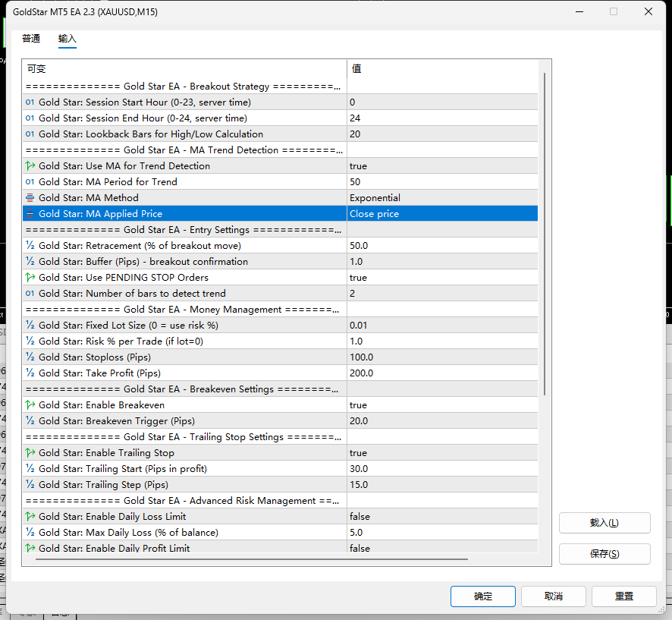672x620 pixels.
Task: Click the fraction icon beside Buffer (Pips)
Action: point(30,262)
